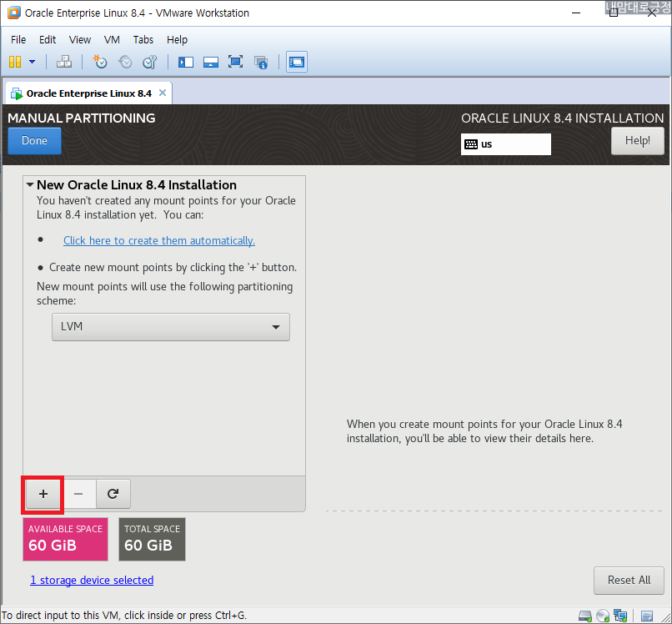Viewport: 672px width, 624px height.
Task: Click the minus remove mount point button
Action: coord(78,494)
